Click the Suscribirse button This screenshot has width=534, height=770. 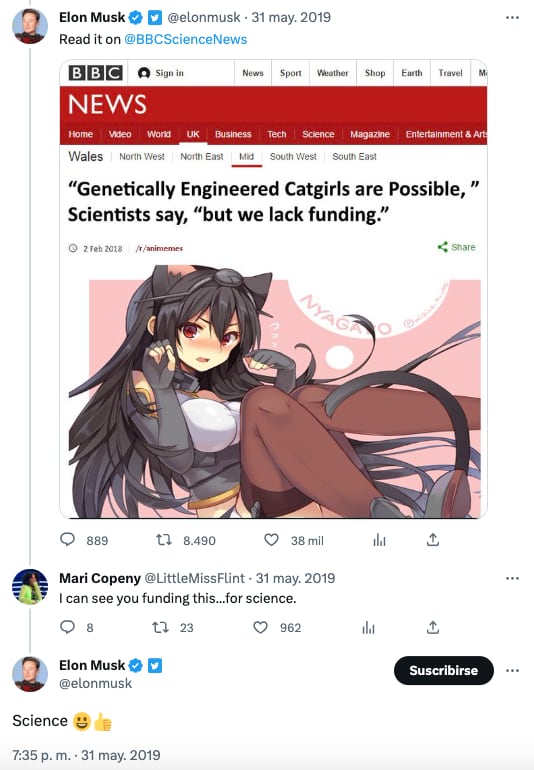click(444, 670)
